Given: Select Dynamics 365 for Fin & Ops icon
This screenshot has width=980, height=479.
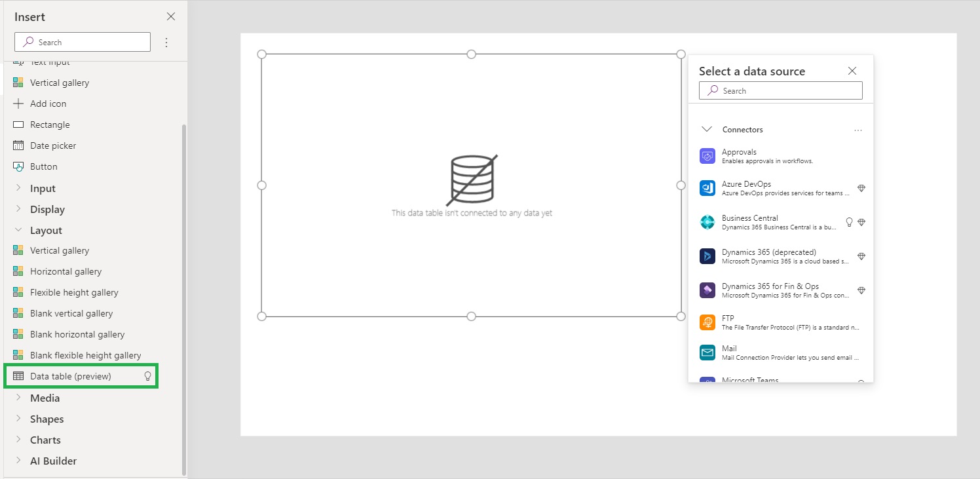Looking at the screenshot, I should pyautogui.click(x=707, y=290).
